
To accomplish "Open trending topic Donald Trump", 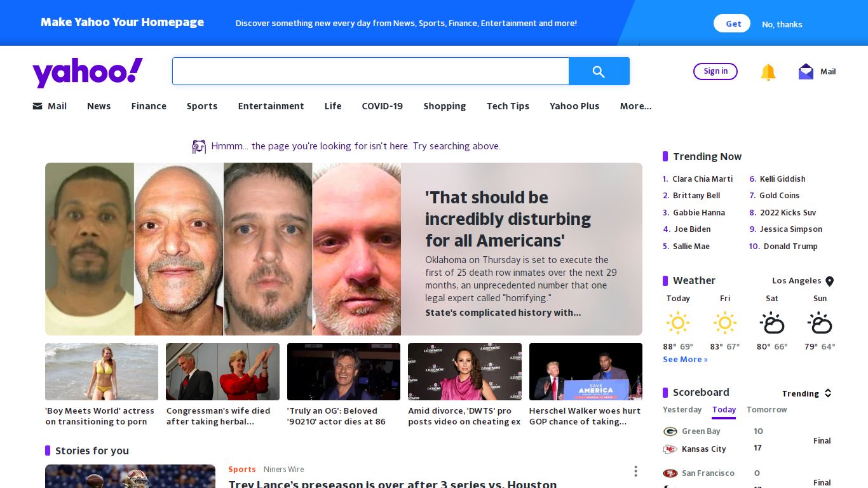I will coord(790,247).
